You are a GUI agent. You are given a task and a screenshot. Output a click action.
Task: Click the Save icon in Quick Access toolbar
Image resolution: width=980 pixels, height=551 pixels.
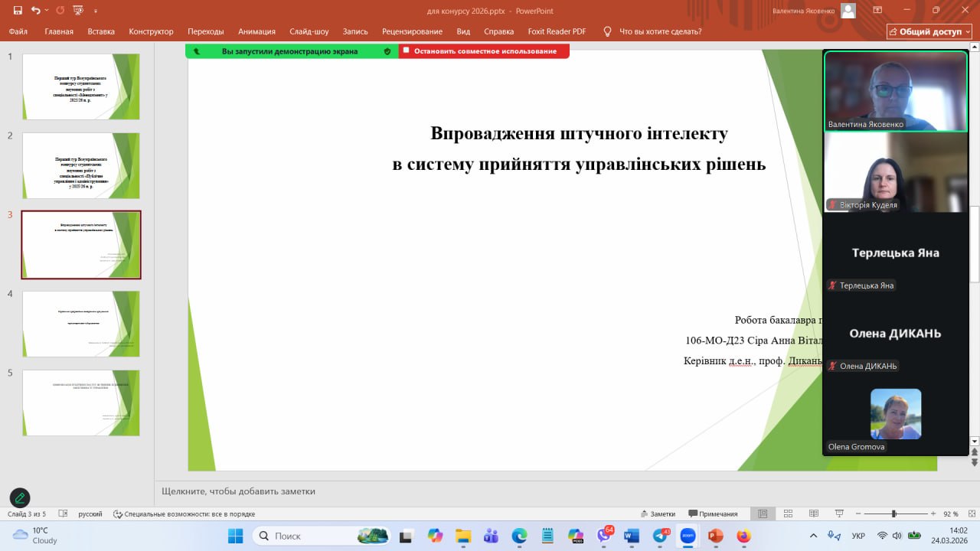pyautogui.click(x=18, y=11)
